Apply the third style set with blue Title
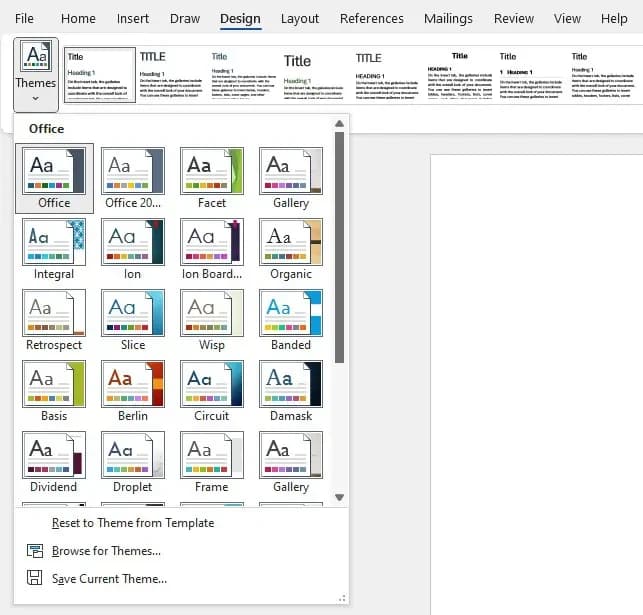 click(x=243, y=75)
